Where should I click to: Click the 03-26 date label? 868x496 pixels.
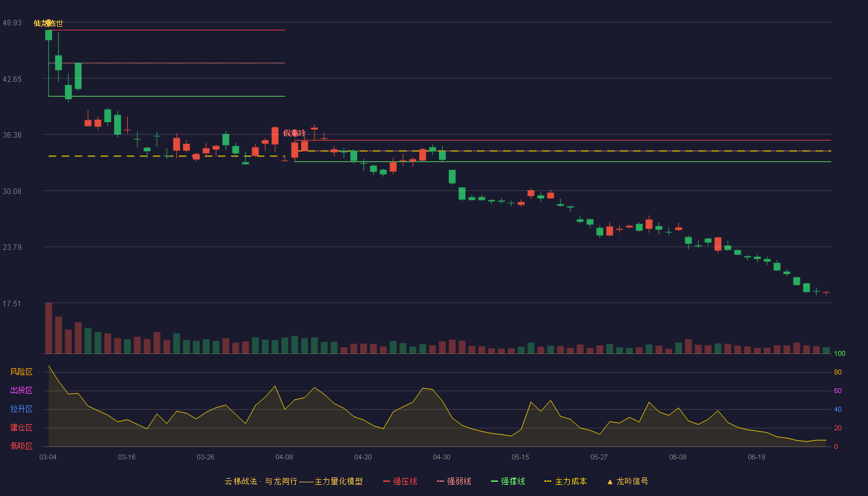pyautogui.click(x=205, y=457)
